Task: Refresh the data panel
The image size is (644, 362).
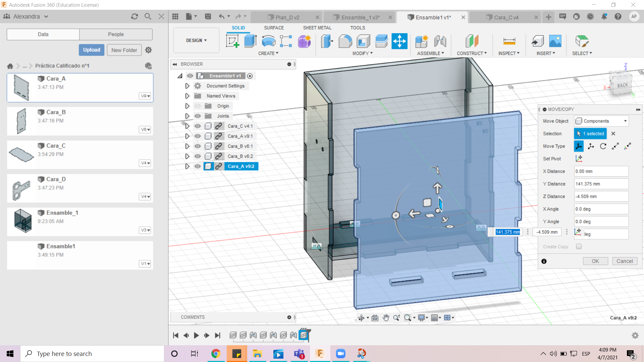Action: coord(135,16)
